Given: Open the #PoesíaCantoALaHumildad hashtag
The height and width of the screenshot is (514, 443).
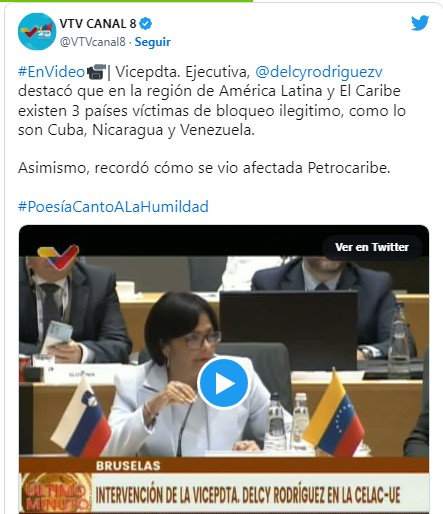Looking at the screenshot, I should click(x=113, y=206).
